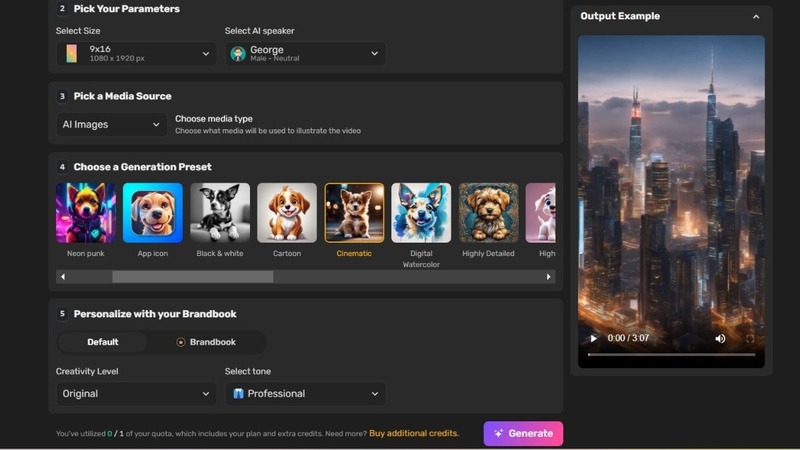This screenshot has width=800, height=450.
Task: Select the Digital Watercolor preset
Action: (x=421, y=213)
